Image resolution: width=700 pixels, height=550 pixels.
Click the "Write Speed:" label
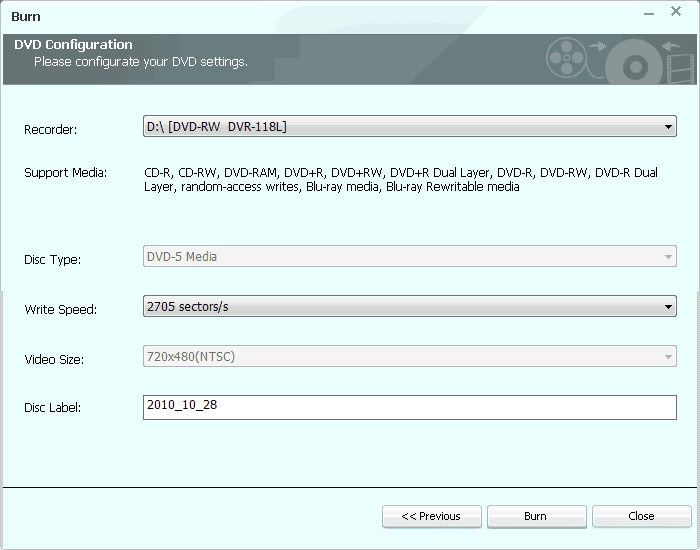click(61, 309)
